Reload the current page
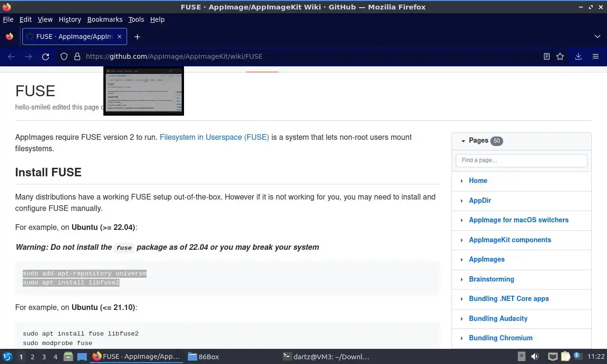607x364 pixels. 46,56
